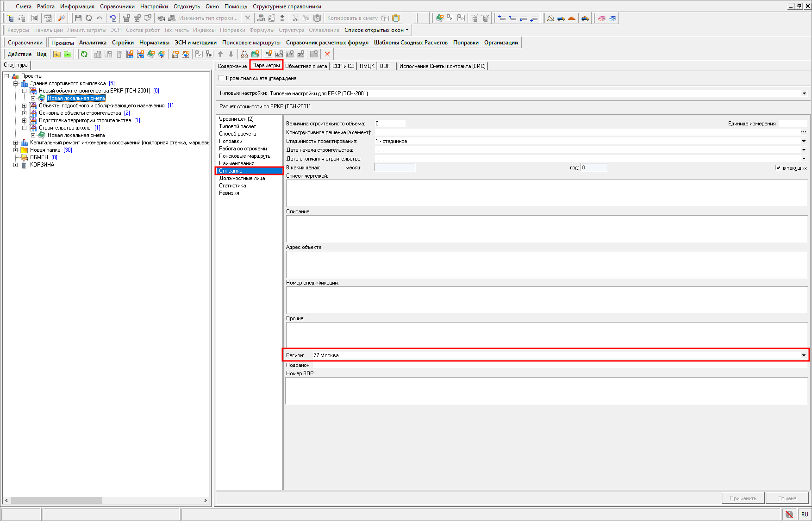
Task: Open the Регион dropdown showing 77 Москва
Action: pyautogui.click(x=804, y=355)
